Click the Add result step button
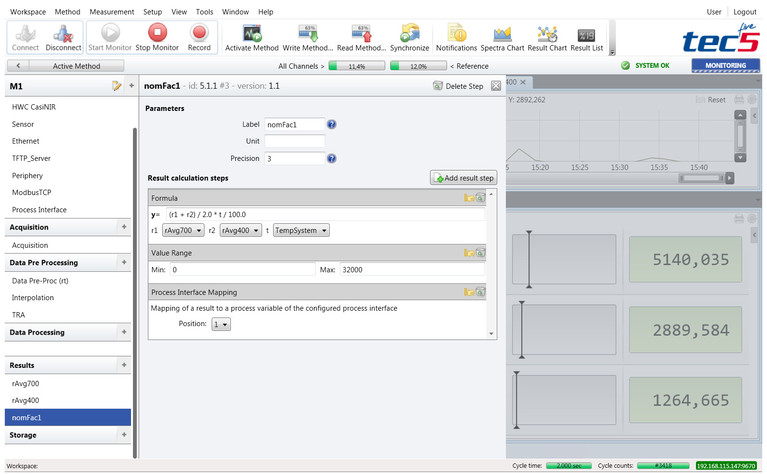The height and width of the screenshot is (474, 767). (x=463, y=178)
